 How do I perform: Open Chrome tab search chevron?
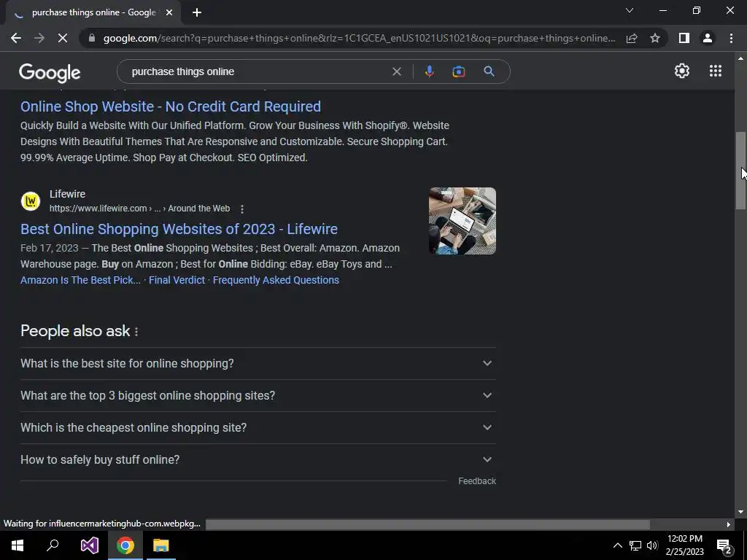(x=630, y=10)
